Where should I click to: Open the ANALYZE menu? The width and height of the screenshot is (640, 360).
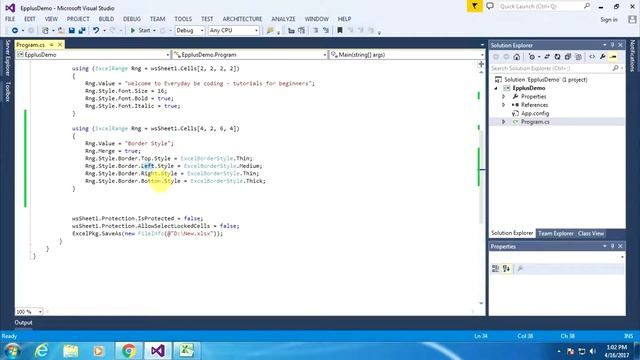(283, 19)
